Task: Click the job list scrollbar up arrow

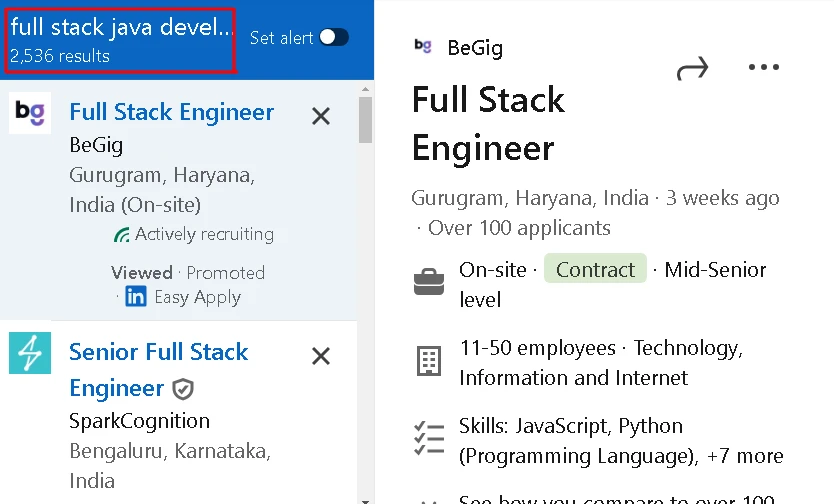Action: pyautogui.click(x=365, y=89)
